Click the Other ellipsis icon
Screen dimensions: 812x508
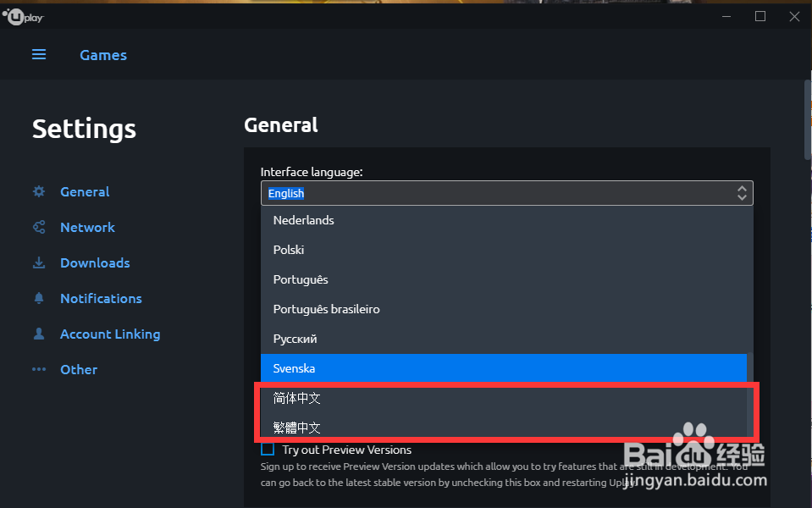[x=39, y=370]
